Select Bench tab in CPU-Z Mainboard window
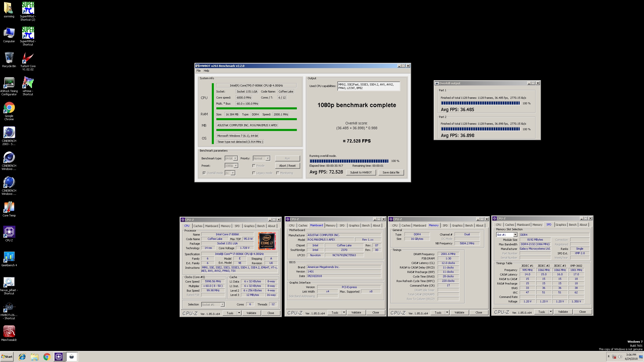The width and height of the screenshot is (644, 362). [366, 225]
